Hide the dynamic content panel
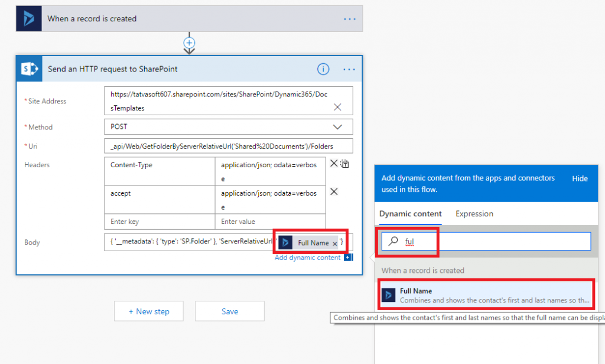The image size is (605, 364). (580, 178)
